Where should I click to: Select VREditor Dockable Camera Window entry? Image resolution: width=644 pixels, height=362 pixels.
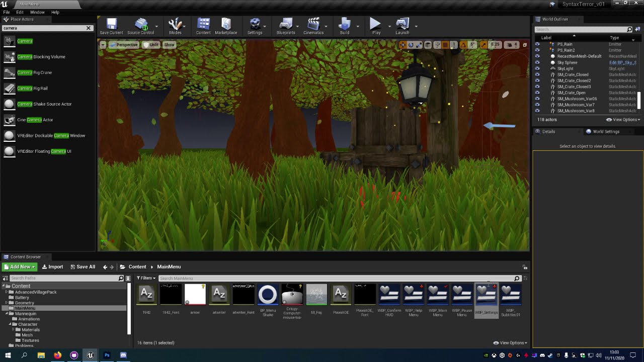[48, 136]
